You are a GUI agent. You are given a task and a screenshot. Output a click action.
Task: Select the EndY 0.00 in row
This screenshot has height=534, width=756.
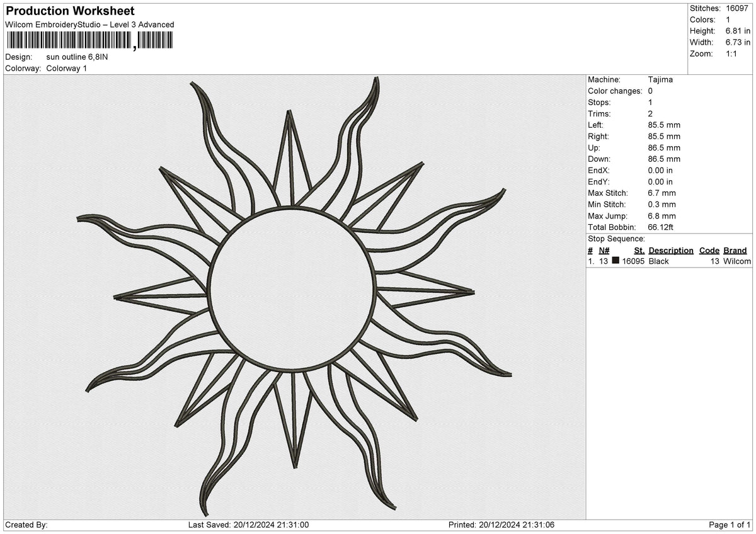click(x=631, y=181)
